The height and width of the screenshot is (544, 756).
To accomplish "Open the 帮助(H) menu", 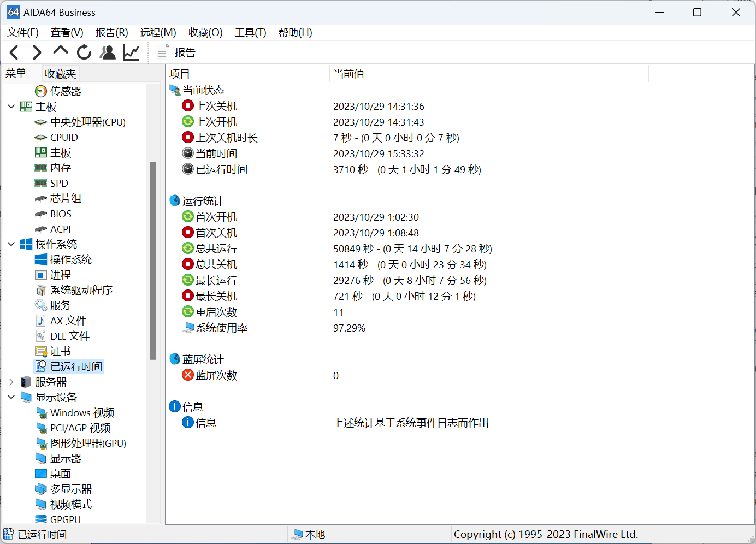I will (x=296, y=33).
